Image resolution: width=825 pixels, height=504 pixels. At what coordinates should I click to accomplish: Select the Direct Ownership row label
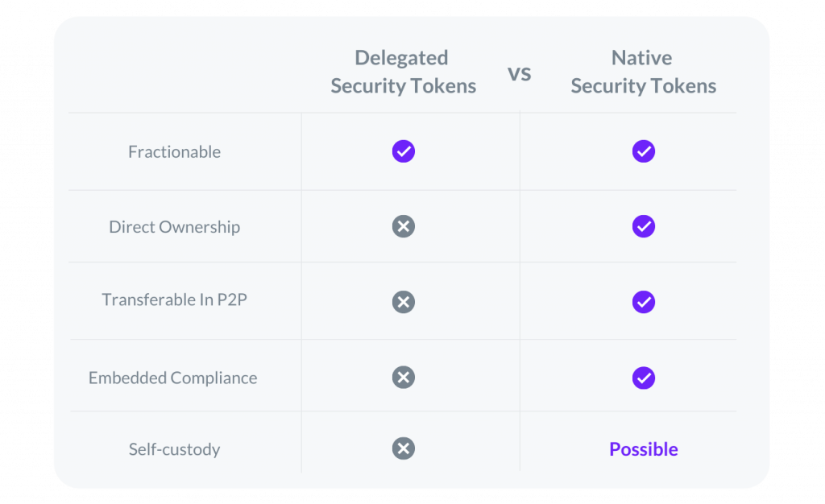(174, 227)
